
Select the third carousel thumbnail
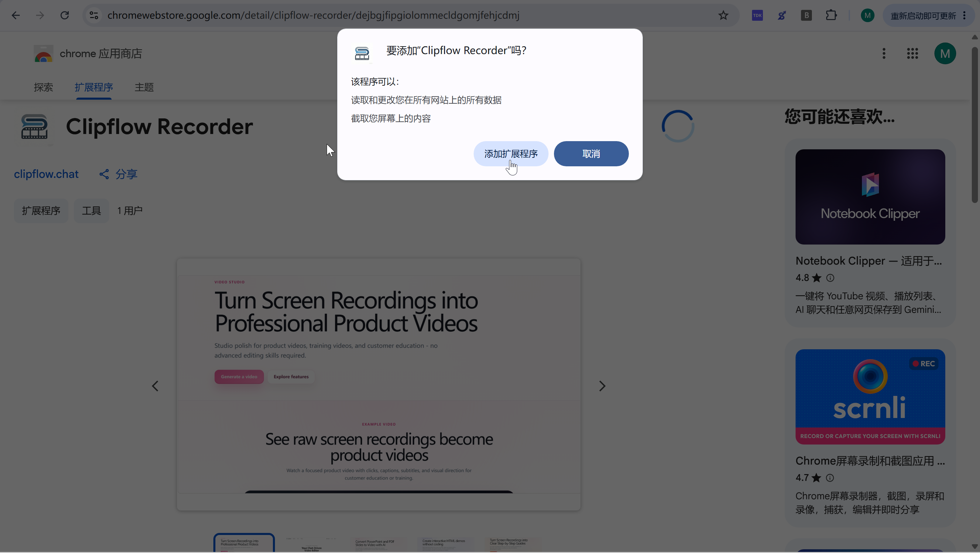(x=378, y=544)
